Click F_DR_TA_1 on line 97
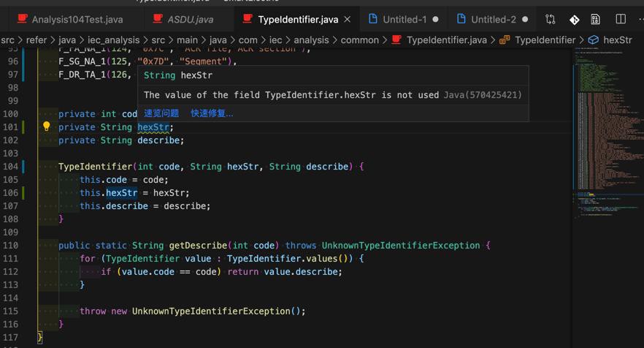This screenshot has width=644, height=348. [82, 75]
